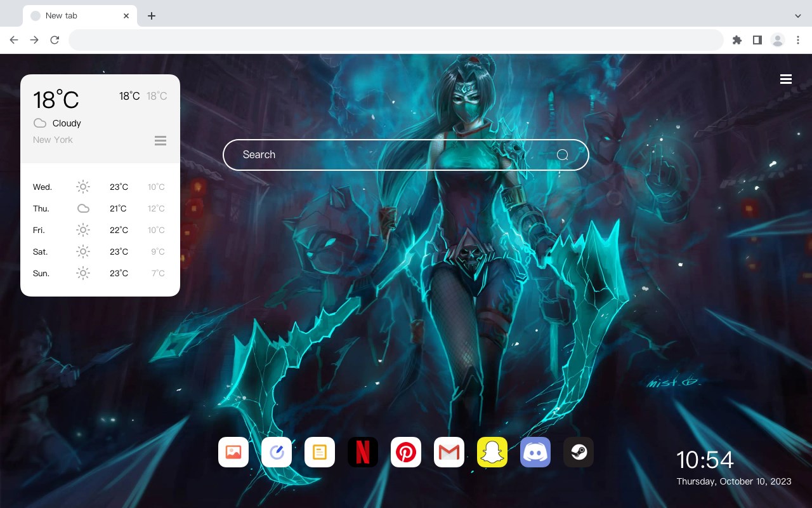Image resolution: width=812 pixels, height=508 pixels.
Task: Close the New tab tab
Action: point(127,16)
